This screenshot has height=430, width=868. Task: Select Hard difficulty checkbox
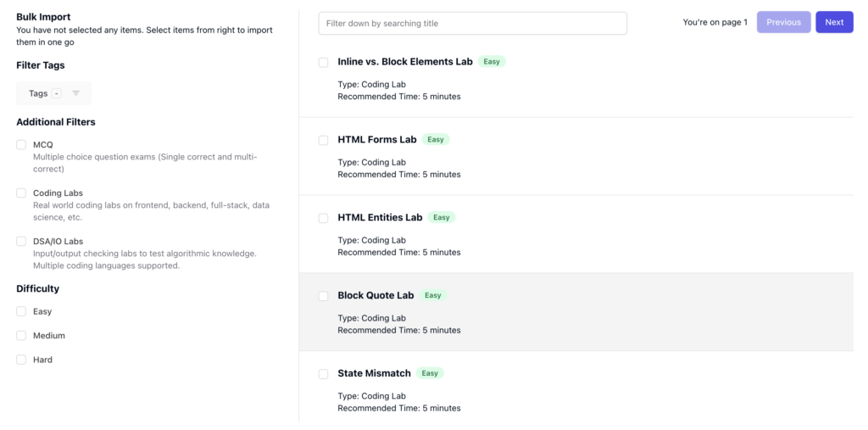click(x=21, y=360)
